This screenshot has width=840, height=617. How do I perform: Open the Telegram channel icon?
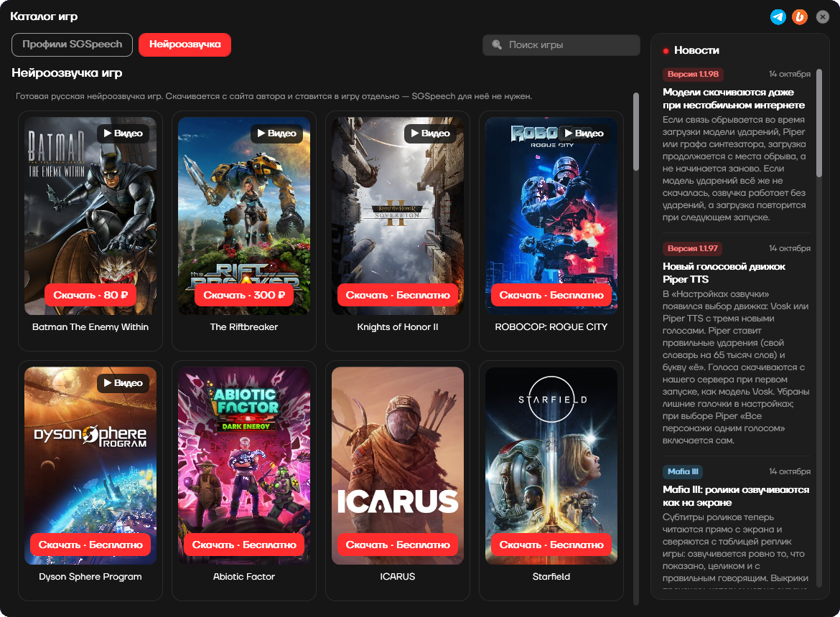(778, 17)
